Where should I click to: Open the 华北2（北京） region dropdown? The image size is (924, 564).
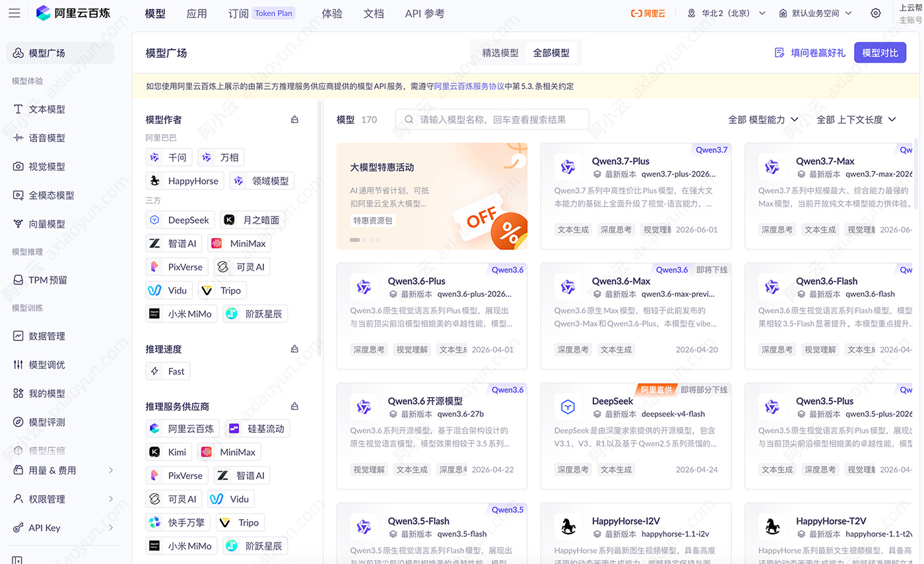726,13
